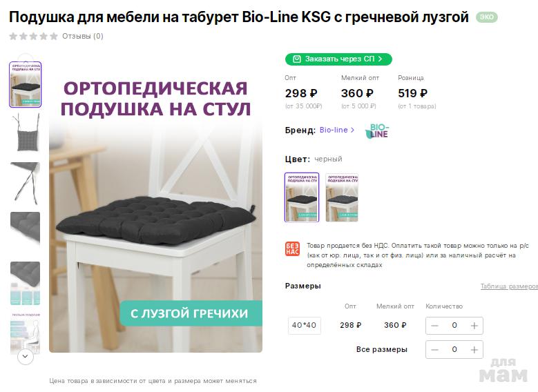The image size is (538, 392).
Task: Open Отзывы (0) reviews link
Action: click(x=83, y=36)
